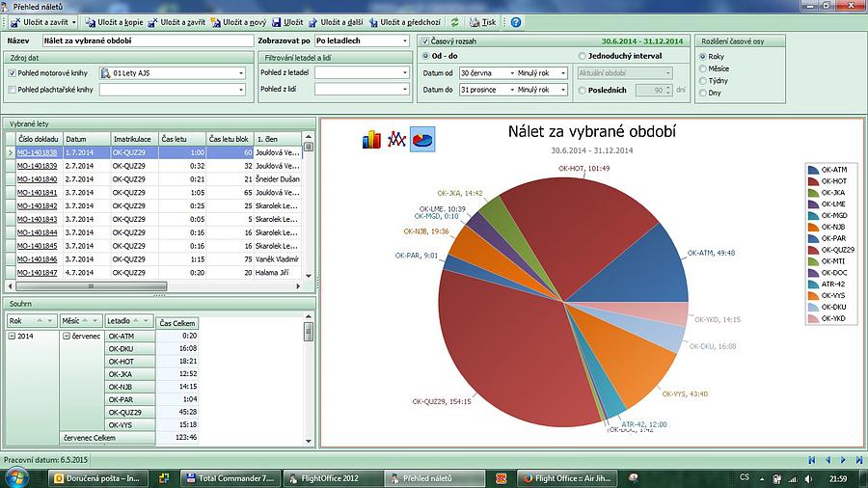The image size is (868, 488).
Task: Collapse the 2014 year row in summary
Action: click(12, 336)
